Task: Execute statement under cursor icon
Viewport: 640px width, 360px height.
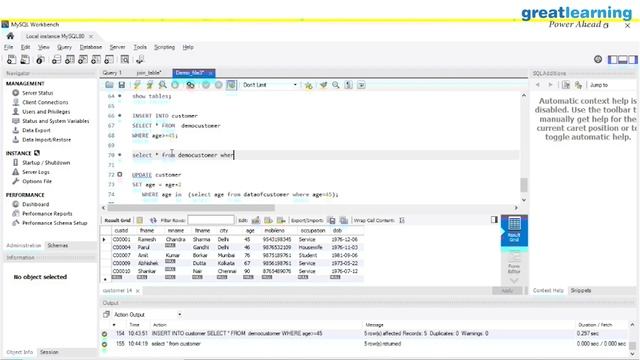Action: (x=149, y=85)
